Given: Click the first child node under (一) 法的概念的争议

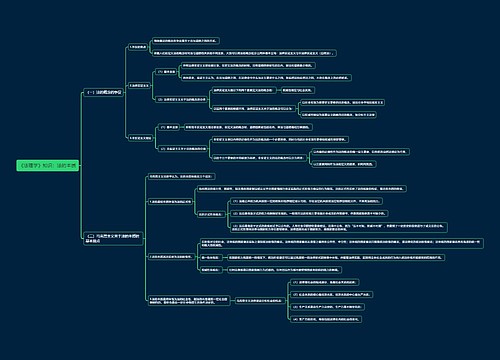Looking at the screenshot, I should point(138,47).
